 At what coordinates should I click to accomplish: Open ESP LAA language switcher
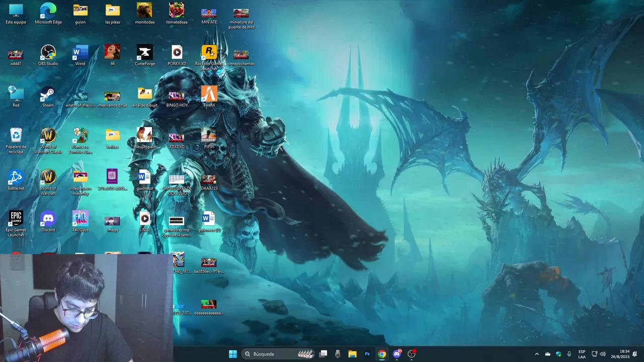click(582, 354)
